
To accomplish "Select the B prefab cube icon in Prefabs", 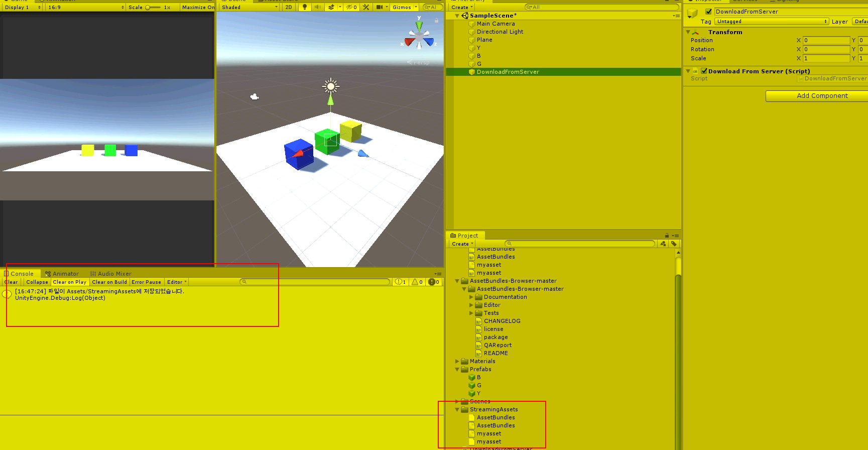I will pyautogui.click(x=472, y=377).
